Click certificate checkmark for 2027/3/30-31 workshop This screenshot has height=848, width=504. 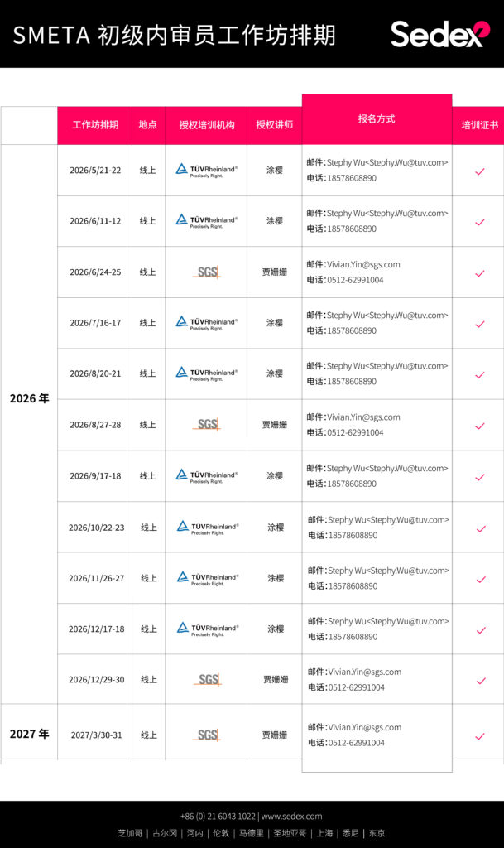[x=479, y=736]
